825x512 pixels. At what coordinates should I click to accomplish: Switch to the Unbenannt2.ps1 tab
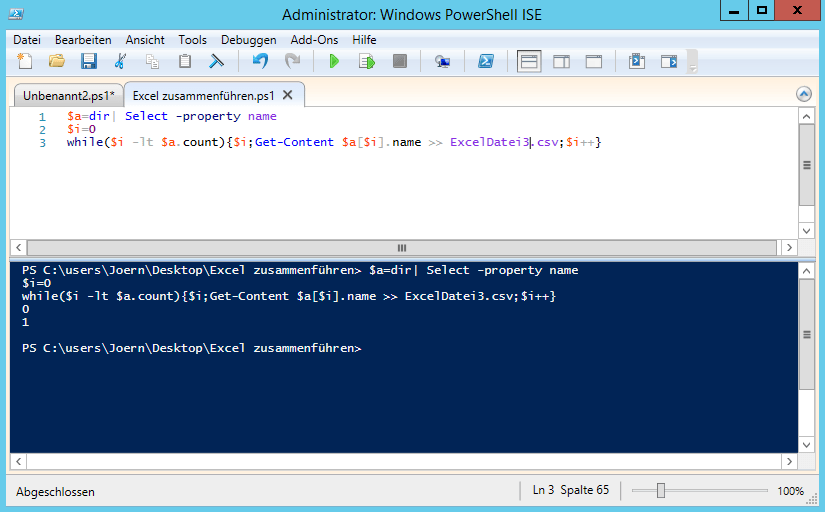click(68, 95)
